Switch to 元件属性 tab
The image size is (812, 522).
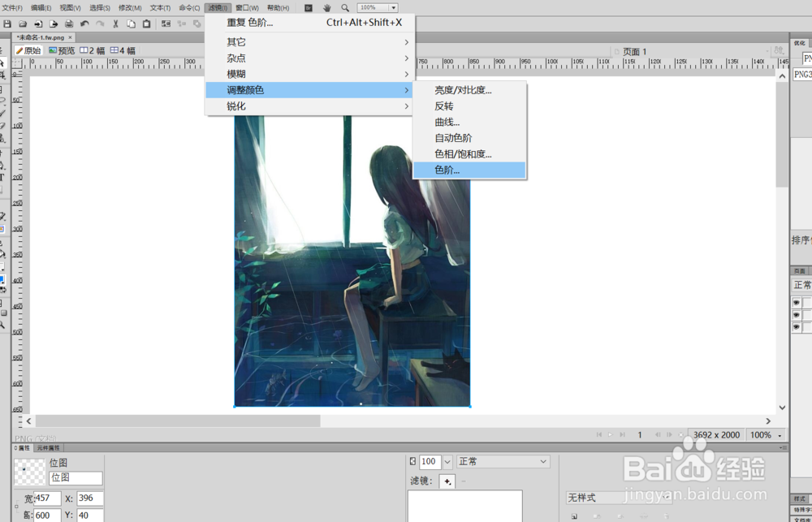coord(49,447)
